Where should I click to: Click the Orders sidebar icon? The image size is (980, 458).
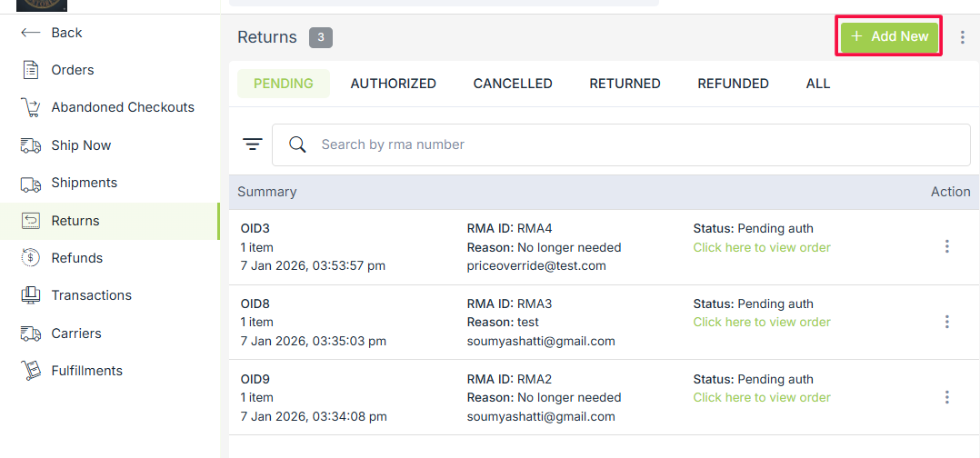[31, 70]
